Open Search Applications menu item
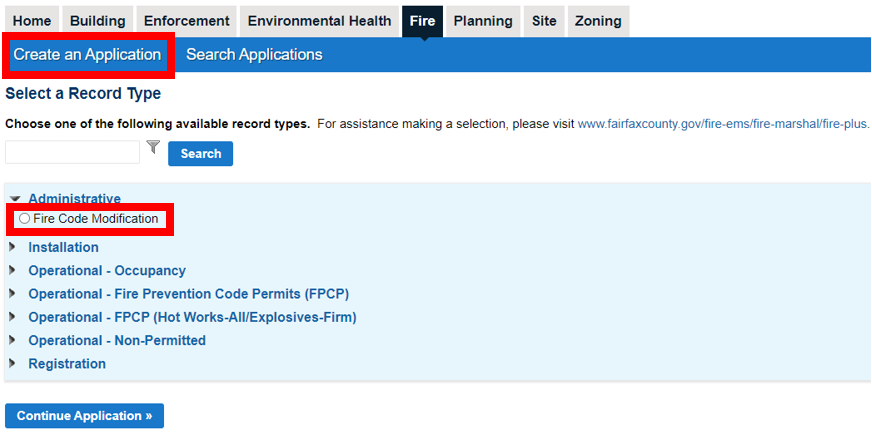The image size is (872, 435). [x=254, y=55]
